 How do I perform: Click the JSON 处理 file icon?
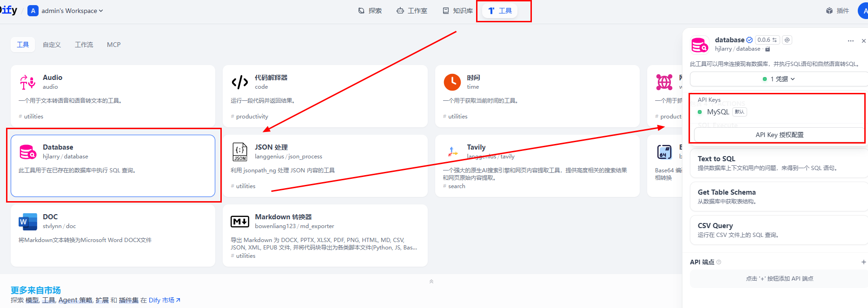click(240, 152)
